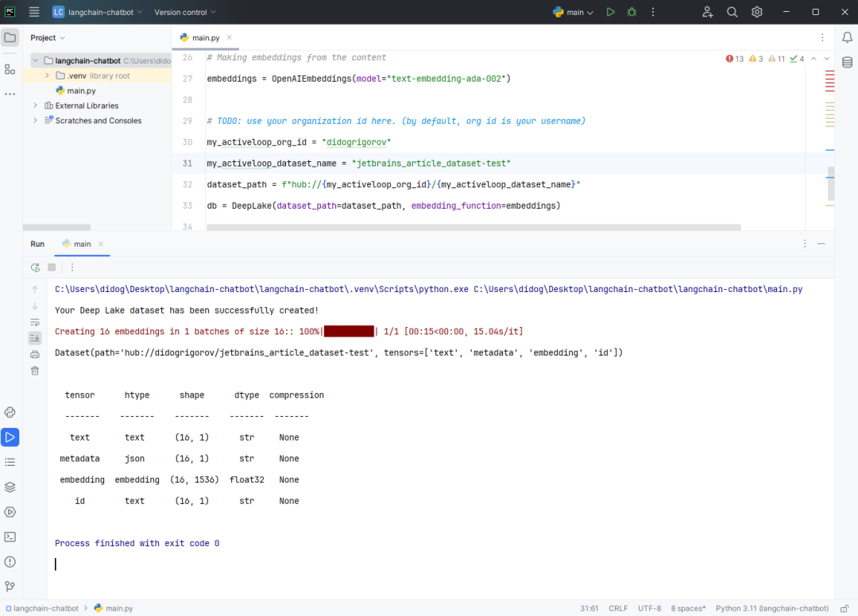This screenshot has height=616, width=858.
Task: Expand Scratches and Consoles node
Action: (36, 120)
